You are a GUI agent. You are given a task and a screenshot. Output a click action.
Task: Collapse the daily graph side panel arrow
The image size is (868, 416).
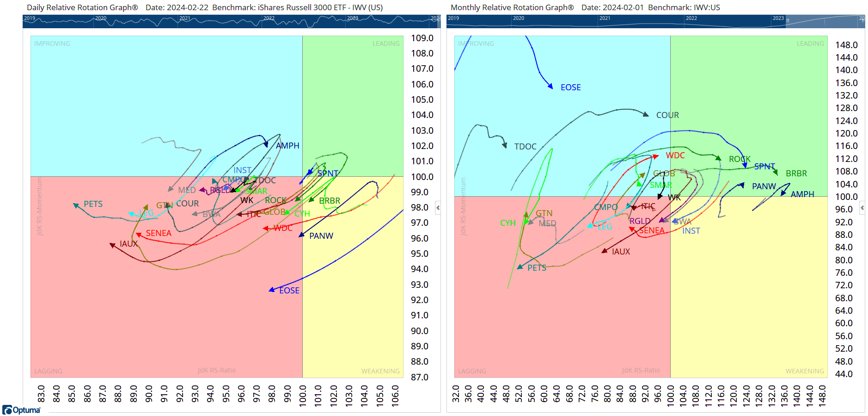coord(438,208)
